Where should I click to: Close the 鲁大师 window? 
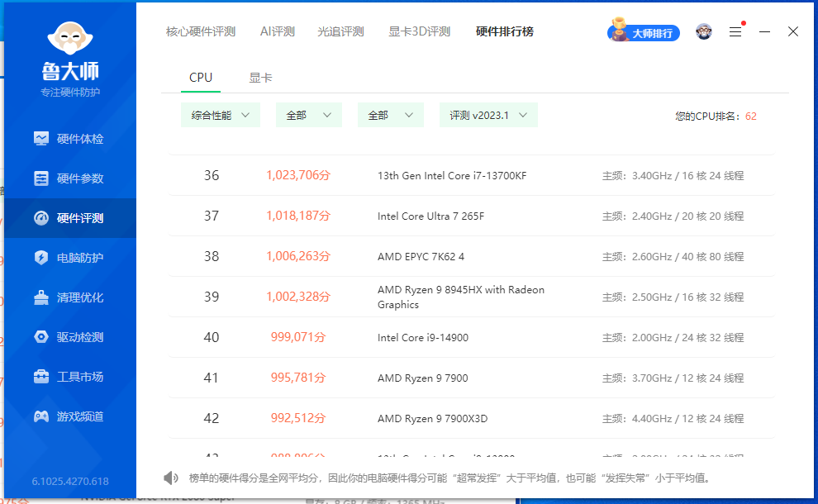pos(793,32)
